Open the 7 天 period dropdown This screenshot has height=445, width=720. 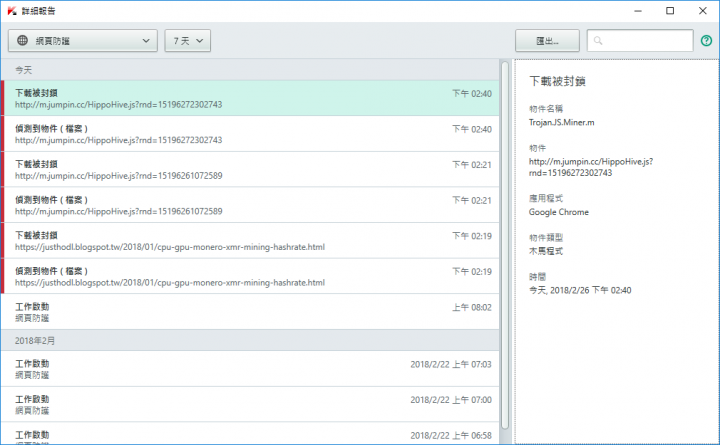click(x=188, y=41)
